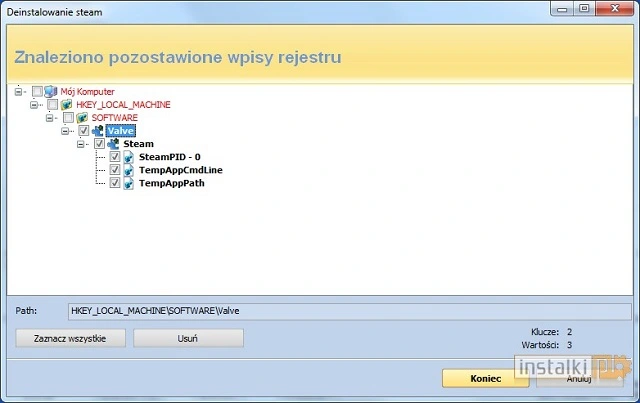Click the Steam key puzzle icon
Viewport: 640px width, 403px height.
[x=113, y=144]
